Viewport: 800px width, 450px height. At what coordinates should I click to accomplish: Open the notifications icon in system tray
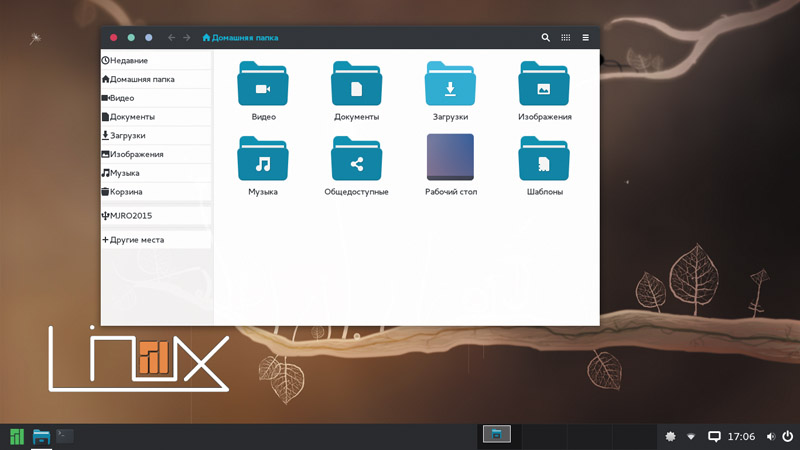(x=714, y=437)
